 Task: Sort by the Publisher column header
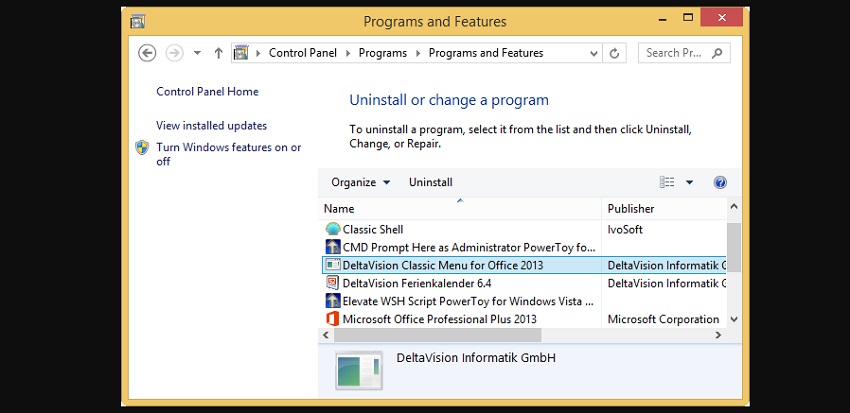coord(664,209)
